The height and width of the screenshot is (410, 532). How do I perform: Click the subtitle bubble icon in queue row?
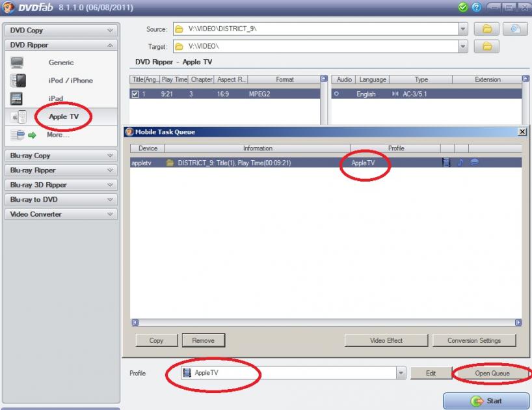(474, 162)
